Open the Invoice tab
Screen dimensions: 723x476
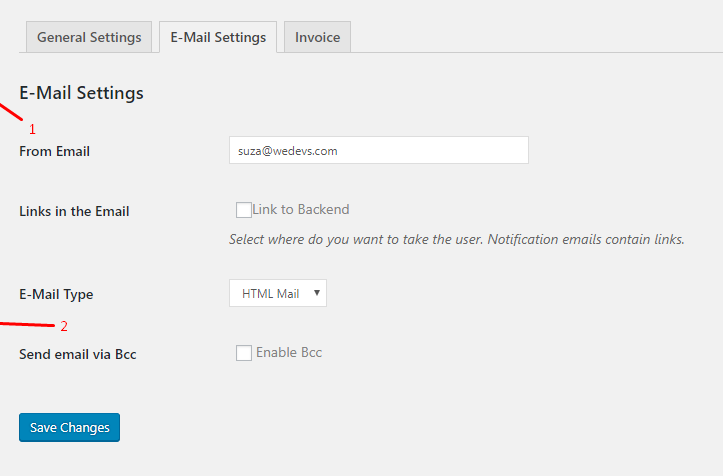[x=317, y=37]
